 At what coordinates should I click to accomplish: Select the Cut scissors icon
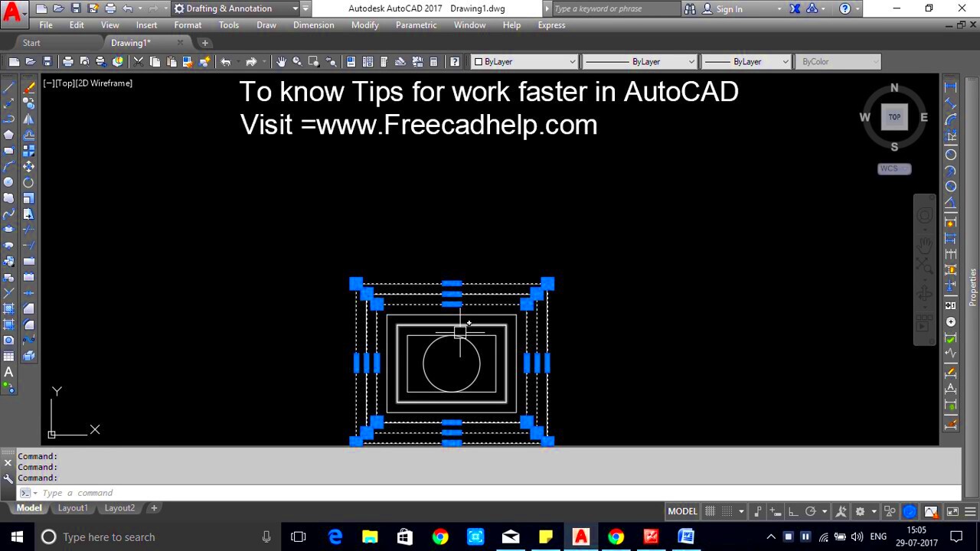coord(138,62)
